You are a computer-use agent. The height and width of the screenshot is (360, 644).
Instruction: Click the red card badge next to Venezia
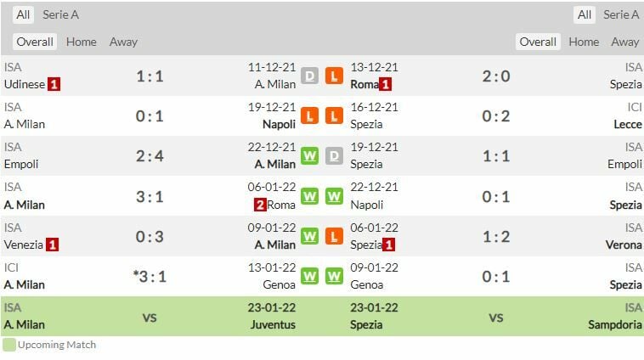point(53,245)
